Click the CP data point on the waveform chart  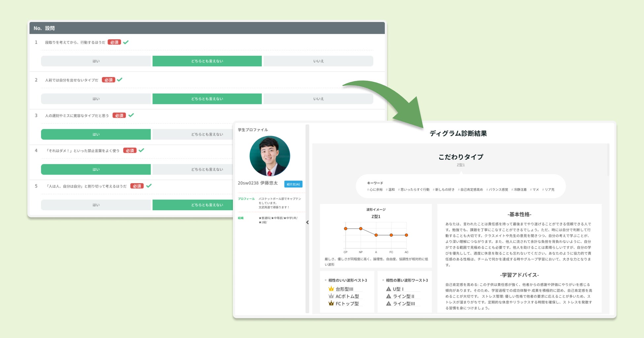345,228
